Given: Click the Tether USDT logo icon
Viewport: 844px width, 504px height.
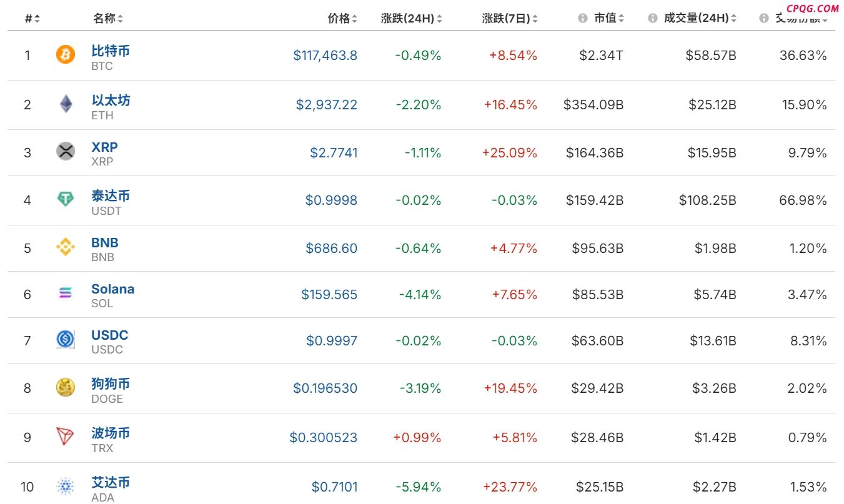Looking at the screenshot, I should [x=65, y=199].
